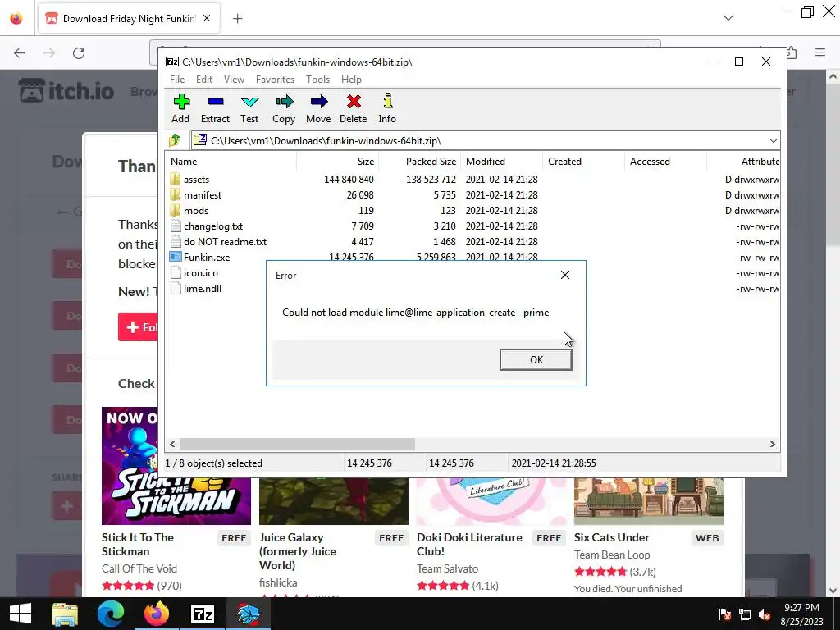Launch Microsoft Edge from taskbar
This screenshot has height=630, width=840.
point(111,614)
